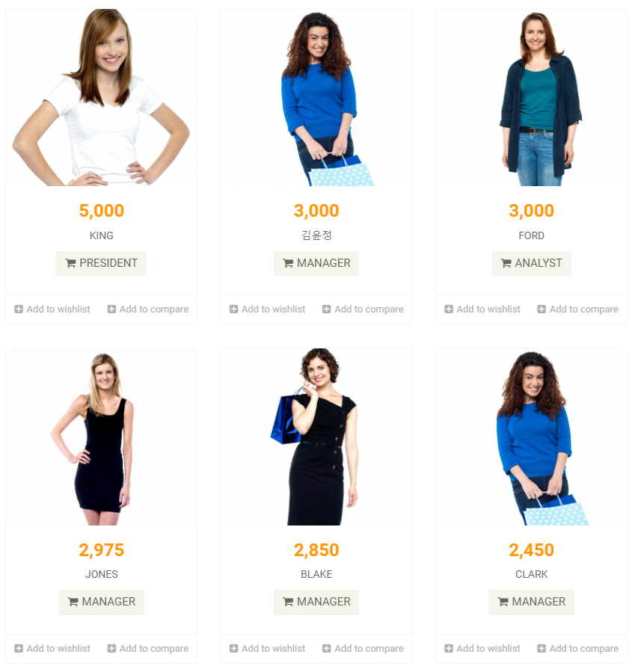This screenshot has height=672, width=644.
Task: Open JONES's photo in black dress
Action: [x=102, y=437]
